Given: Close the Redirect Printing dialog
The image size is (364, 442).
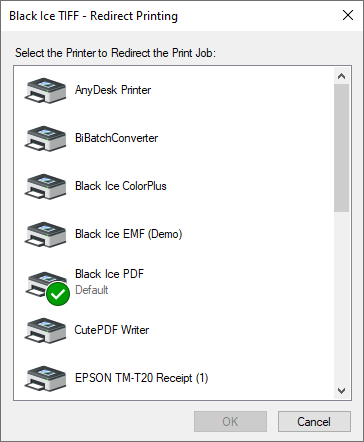Looking at the screenshot, I should (348, 15).
